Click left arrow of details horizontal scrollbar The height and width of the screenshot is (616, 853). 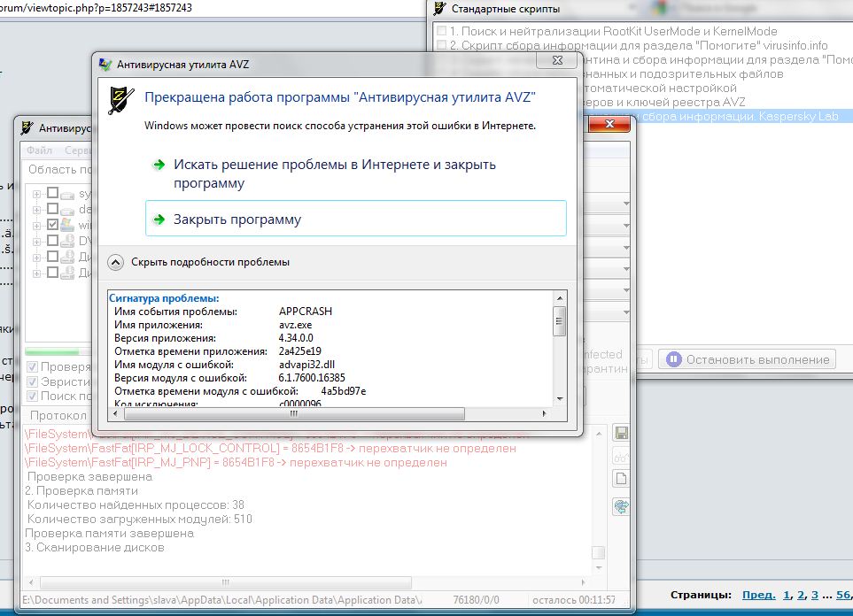click(x=115, y=413)
